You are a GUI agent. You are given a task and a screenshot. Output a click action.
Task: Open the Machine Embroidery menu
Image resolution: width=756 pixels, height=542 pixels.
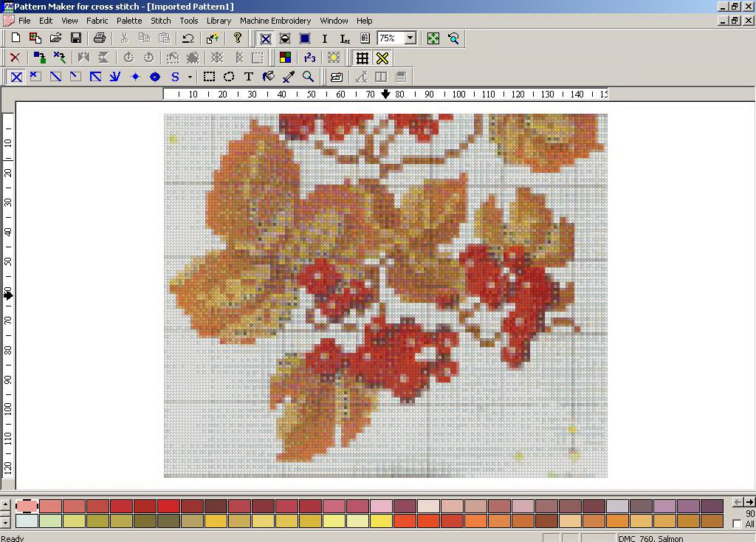pyautogui.click(x=275, y=21)
